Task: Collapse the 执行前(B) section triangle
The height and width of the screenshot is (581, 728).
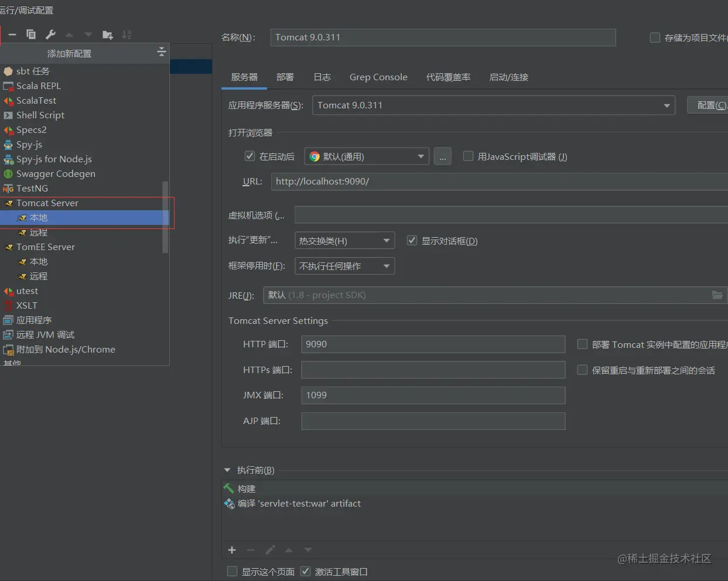Action: click(x=227, y=470)
